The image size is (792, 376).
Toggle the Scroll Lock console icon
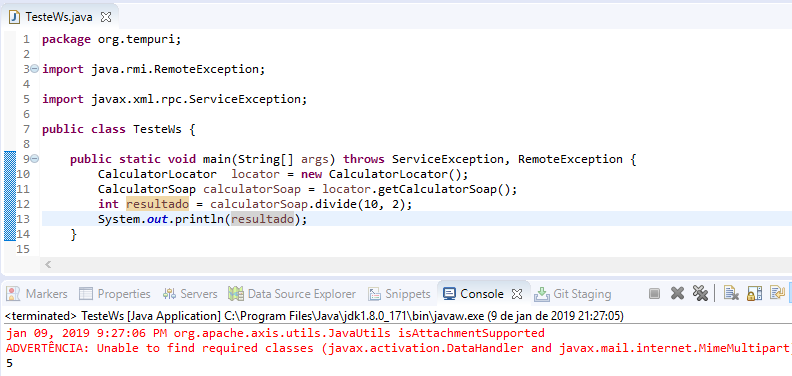(x=754, y=293)
